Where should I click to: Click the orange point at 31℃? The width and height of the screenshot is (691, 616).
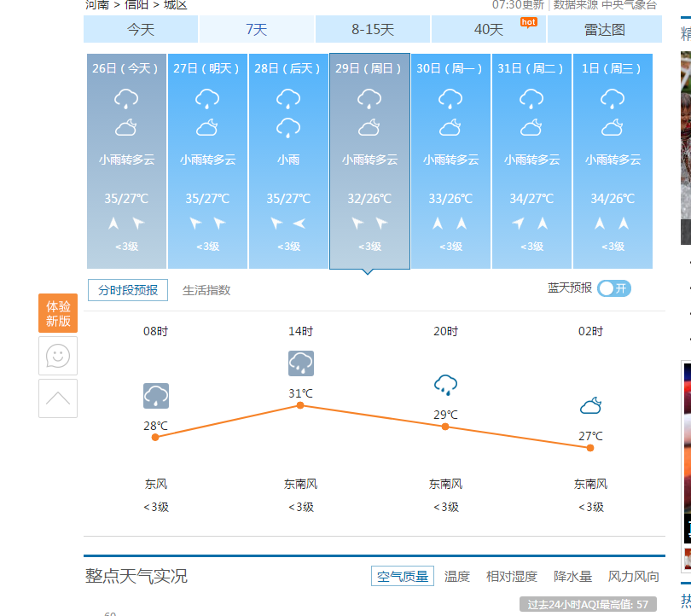click(300, 405)
